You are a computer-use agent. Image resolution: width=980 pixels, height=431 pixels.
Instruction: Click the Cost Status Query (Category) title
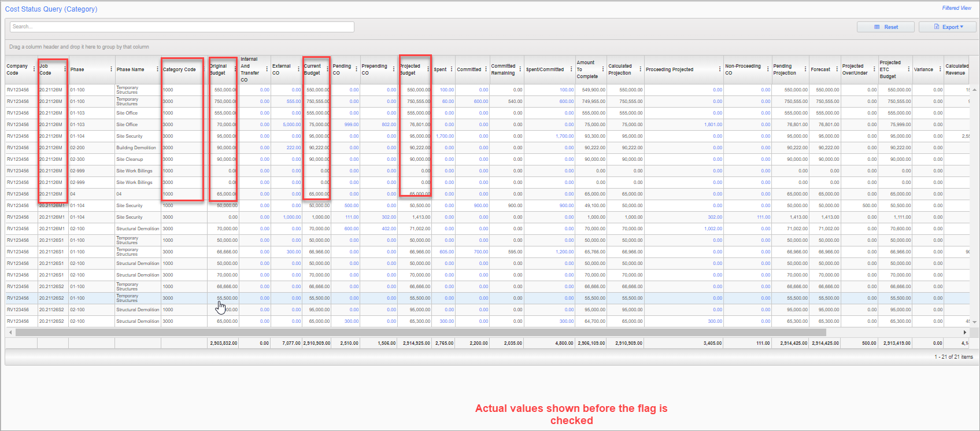coord(51,9)
